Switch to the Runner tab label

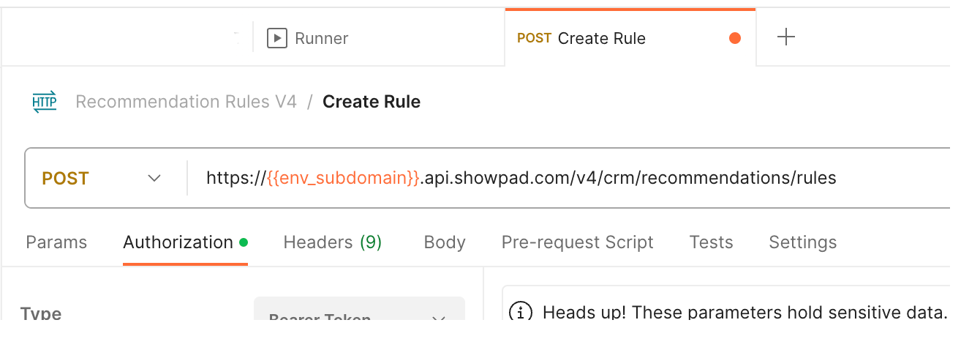pos(321,38)
